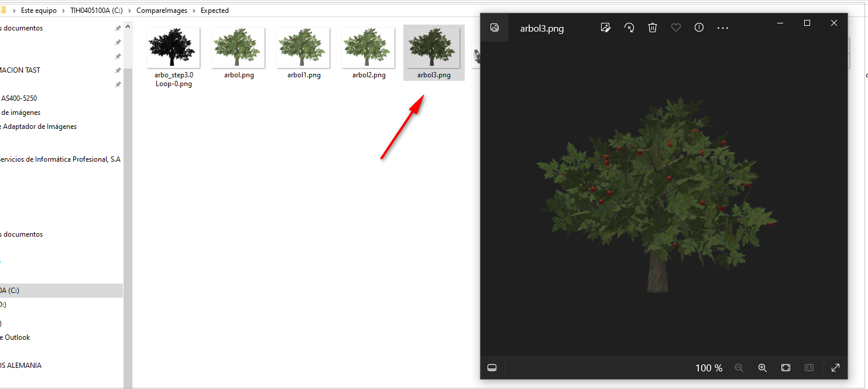
Task: Expand the chevron after Este equipo in path
Action: [62, 11]
